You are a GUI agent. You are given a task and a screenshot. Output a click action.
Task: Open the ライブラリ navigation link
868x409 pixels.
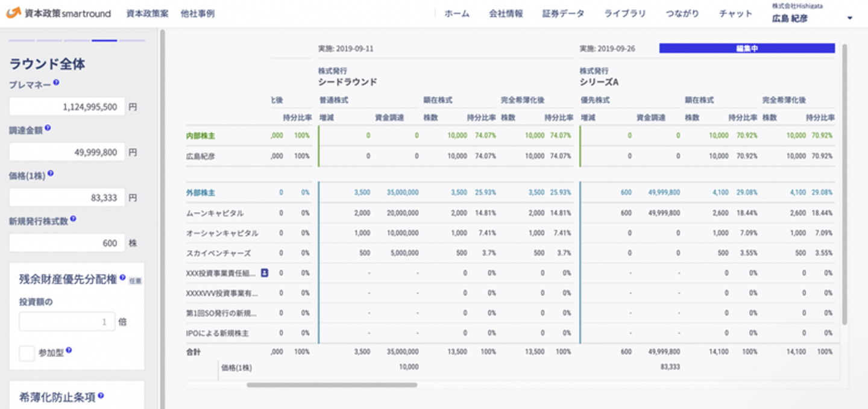pyautogui.click(x=625, y=13)
